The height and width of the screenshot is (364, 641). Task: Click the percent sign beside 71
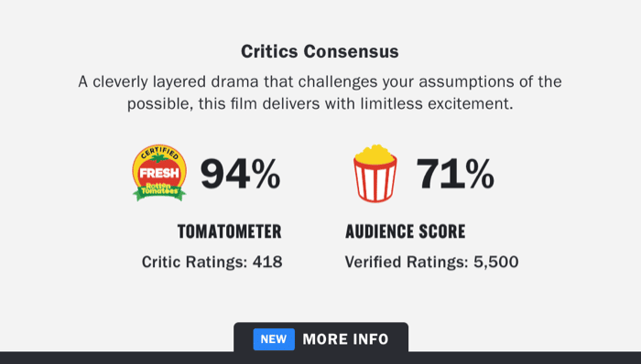(480, 175)
